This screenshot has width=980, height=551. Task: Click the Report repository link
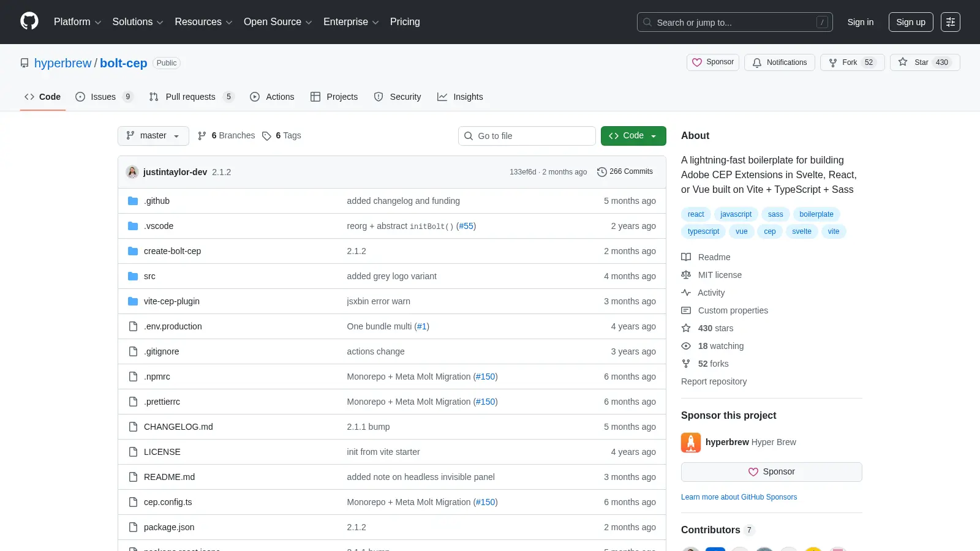pos(714,381)
